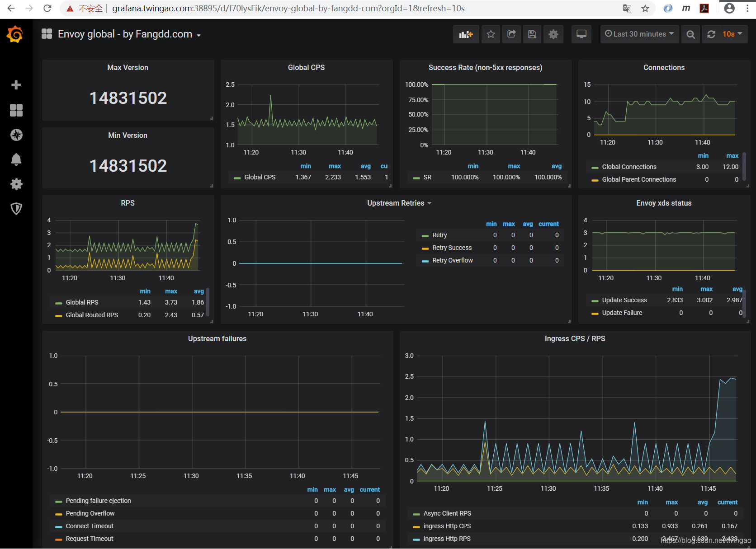This screenshot has height=549, width=756.
Task: Click Connections panel title
Action: click(664, 67)
